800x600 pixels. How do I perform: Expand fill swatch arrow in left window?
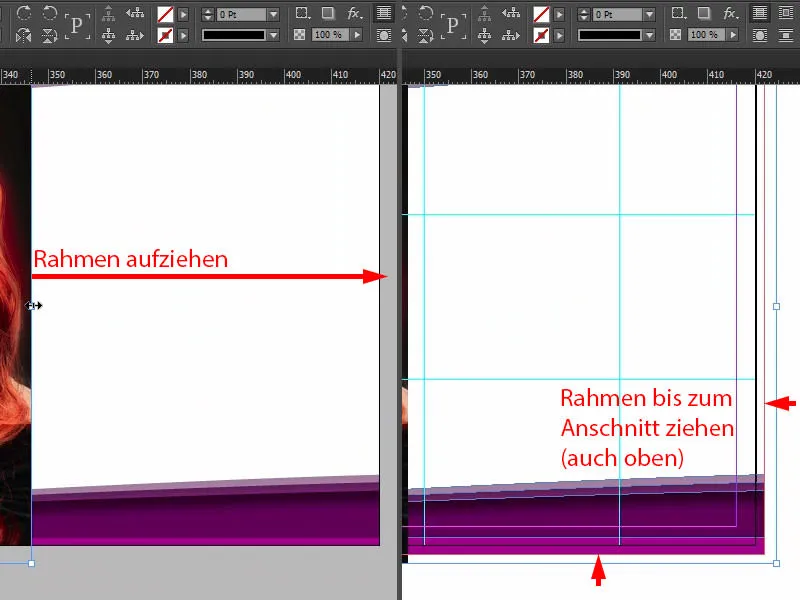pyautogui.click(x=183, y=14)
